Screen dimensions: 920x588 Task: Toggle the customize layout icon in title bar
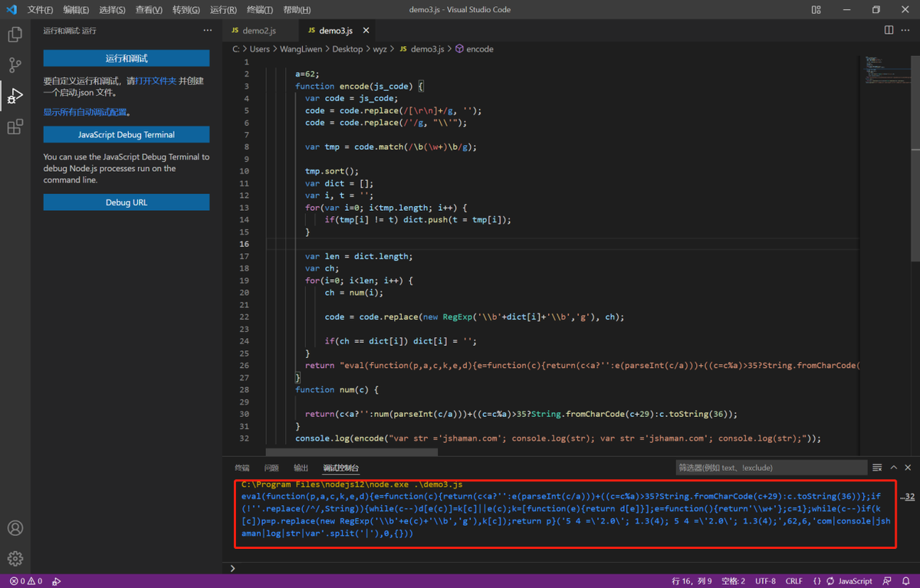(x=816, y=10)
